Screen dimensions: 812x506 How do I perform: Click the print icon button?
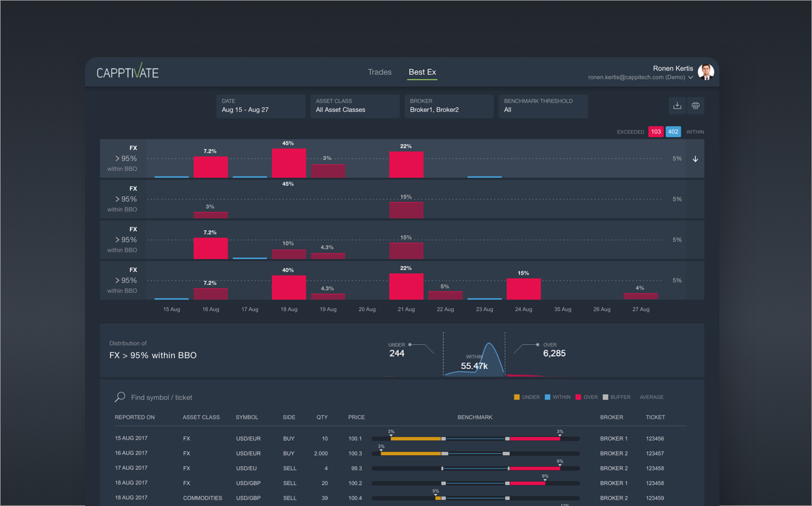coord(695,105)
